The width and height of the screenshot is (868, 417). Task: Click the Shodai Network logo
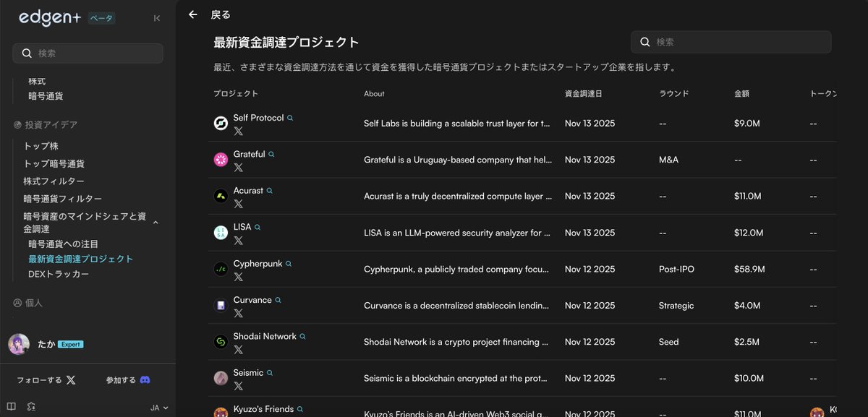click(221, 342)
